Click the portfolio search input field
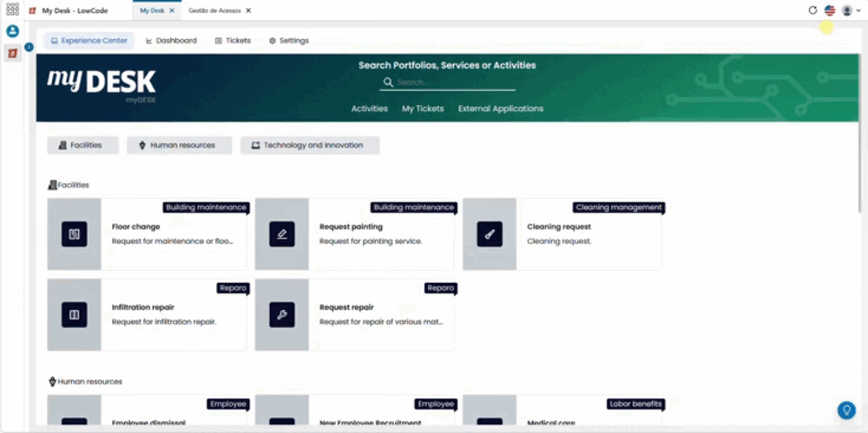868x433 pixels. [x=447, y=82]
